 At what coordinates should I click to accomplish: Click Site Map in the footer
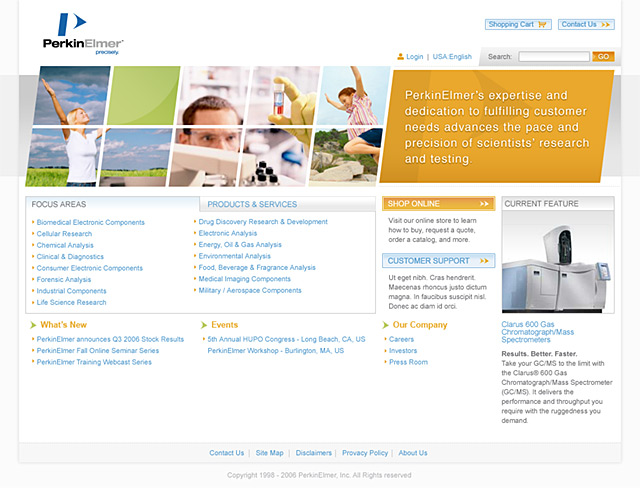[269, 453]
